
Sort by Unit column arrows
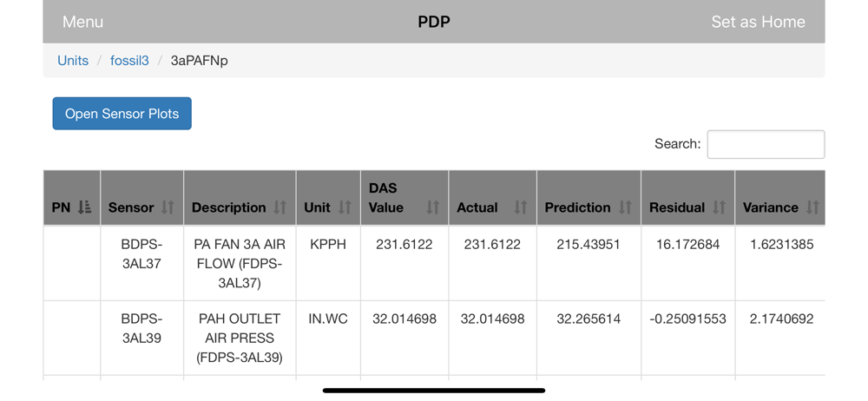tap(345, 207)
